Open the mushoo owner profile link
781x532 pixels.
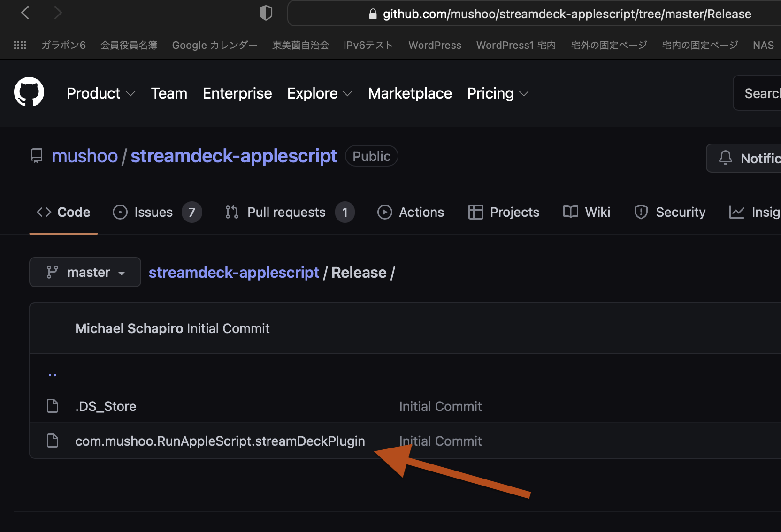click(84, 156)
